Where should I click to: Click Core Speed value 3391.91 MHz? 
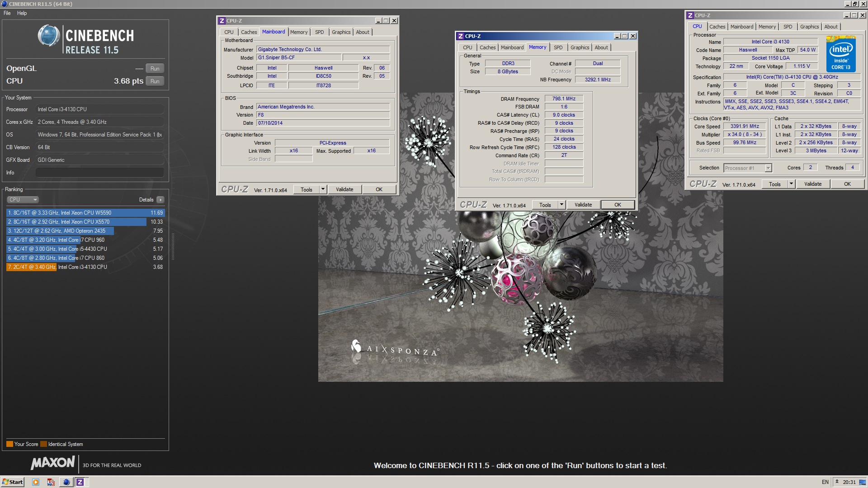pyautogui.click(x=745, y=127)
